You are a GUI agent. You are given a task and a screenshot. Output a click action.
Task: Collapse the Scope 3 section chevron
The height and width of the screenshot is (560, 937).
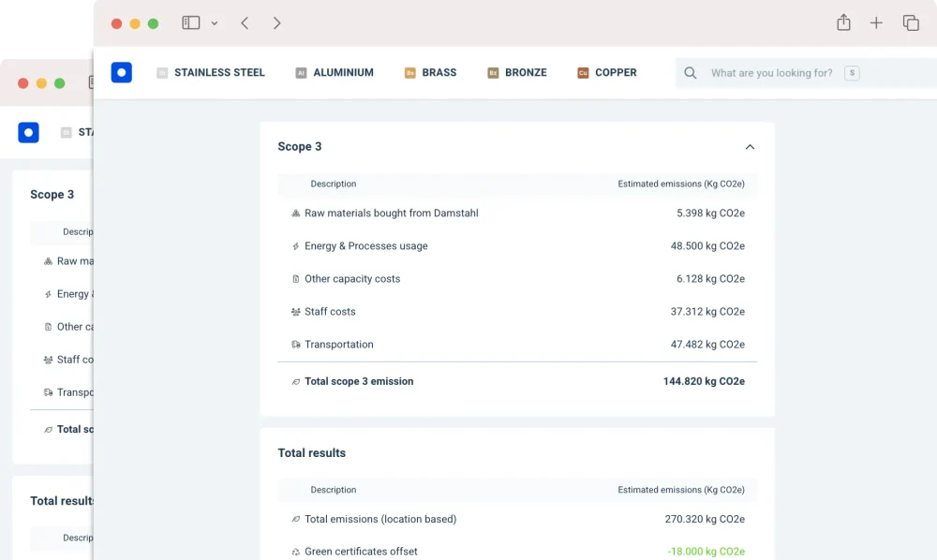click(x=750, y=147)
